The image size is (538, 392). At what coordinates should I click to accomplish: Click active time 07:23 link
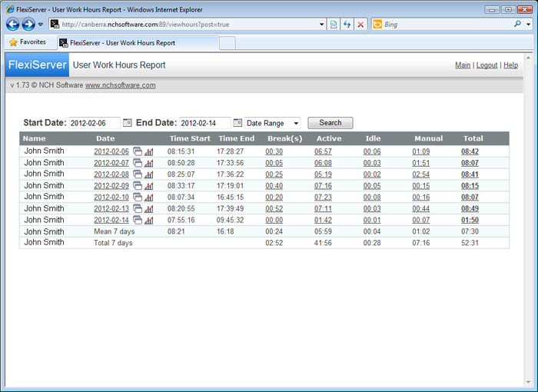coord(323,198)
